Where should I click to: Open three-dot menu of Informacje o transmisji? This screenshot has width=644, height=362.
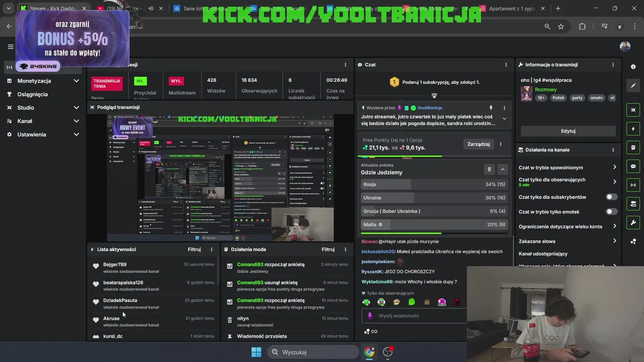pos(613,64)
